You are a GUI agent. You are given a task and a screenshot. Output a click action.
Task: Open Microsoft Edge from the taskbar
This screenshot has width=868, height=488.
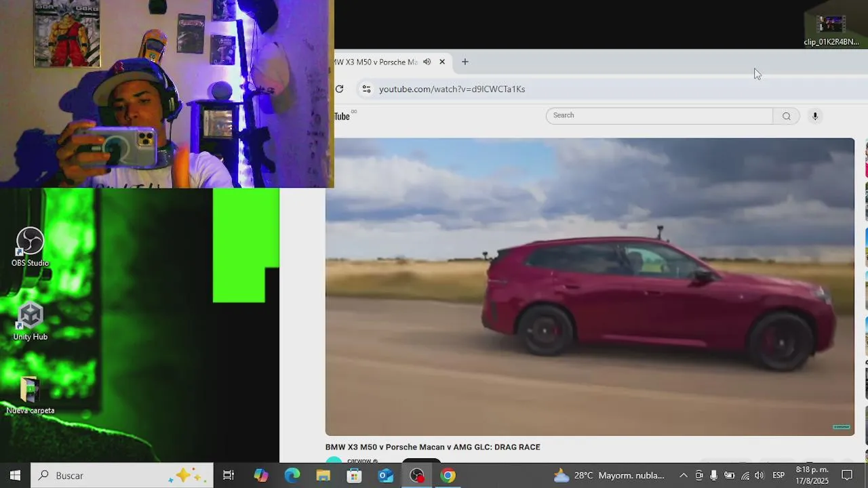click(292, 476)
